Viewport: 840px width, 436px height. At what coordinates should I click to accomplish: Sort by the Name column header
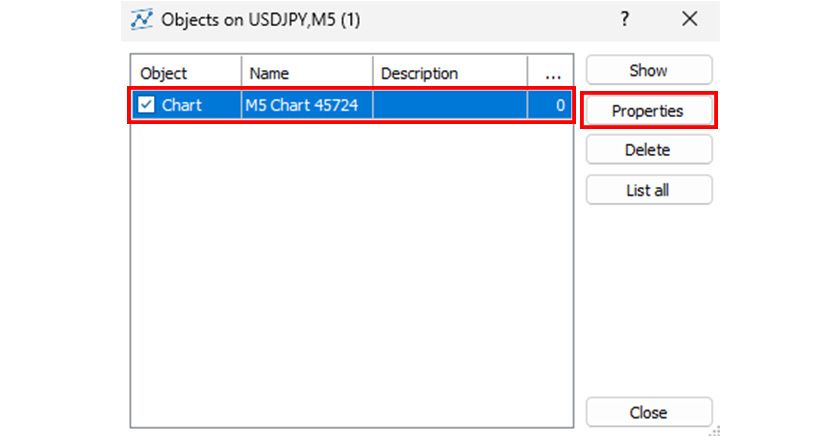[x=306, y=73]
